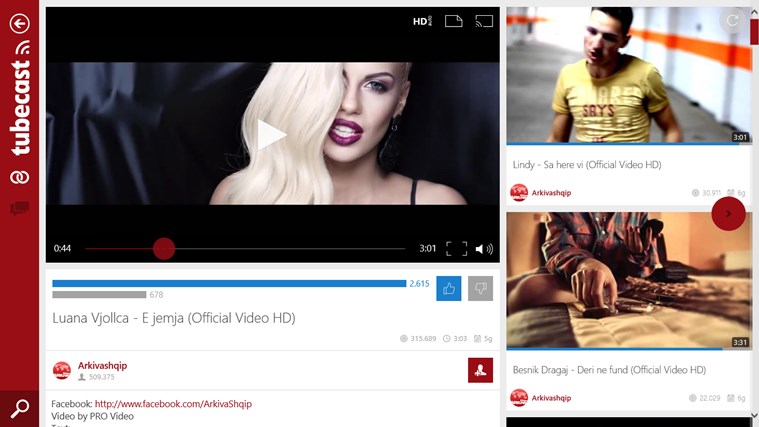The height and width of the screenshot is (427, 759).
Task: Click the red next arrow button
Action: tap(729, 214)
